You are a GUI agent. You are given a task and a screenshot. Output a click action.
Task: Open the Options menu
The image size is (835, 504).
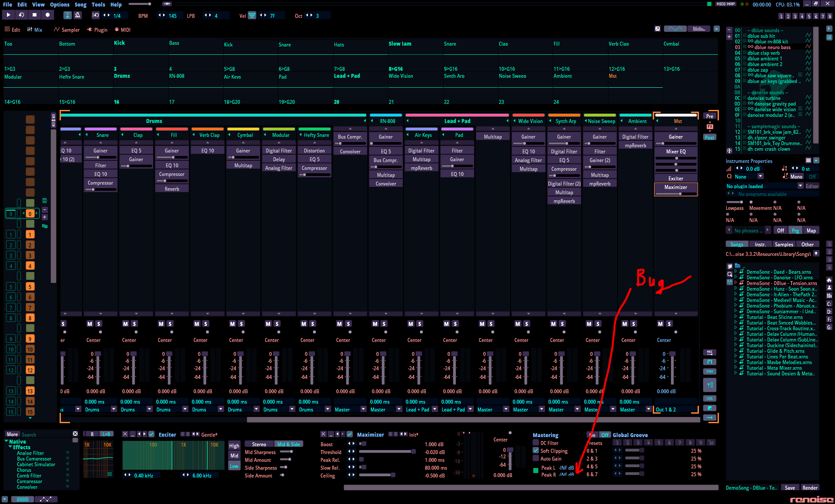60,4
